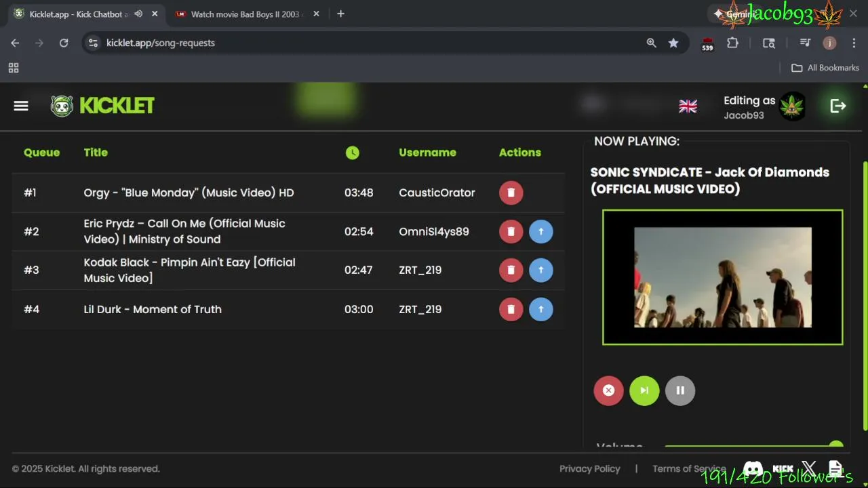The height and width of the screenshot is (488, 868).
Task: Delete the Lil Durk Moment of Truth request
Action: [x=511, y=309]
